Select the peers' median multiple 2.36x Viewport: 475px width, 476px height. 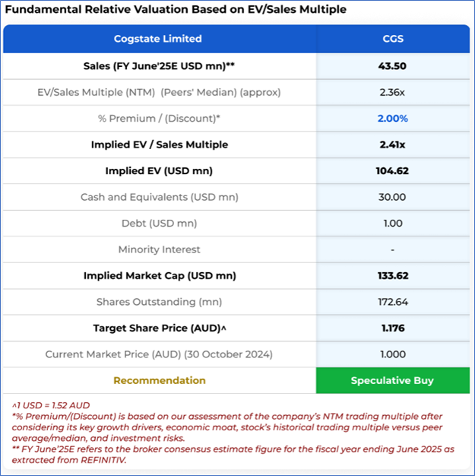click(x=392, y=92)
